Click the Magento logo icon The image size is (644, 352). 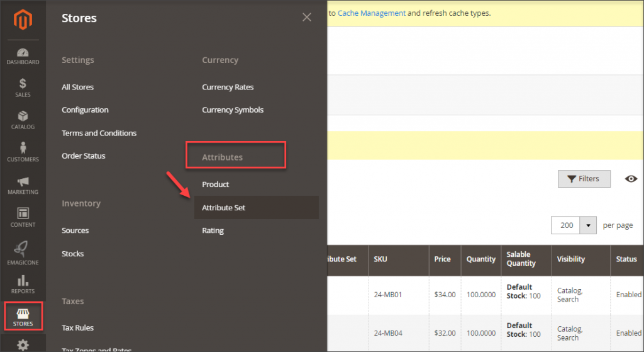coord(23,20)
